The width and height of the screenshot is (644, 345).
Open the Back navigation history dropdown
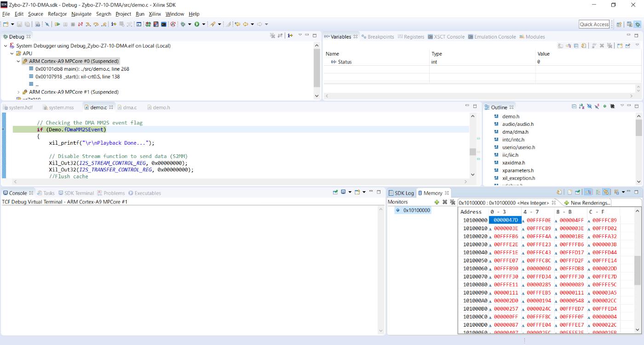point(253,24)
